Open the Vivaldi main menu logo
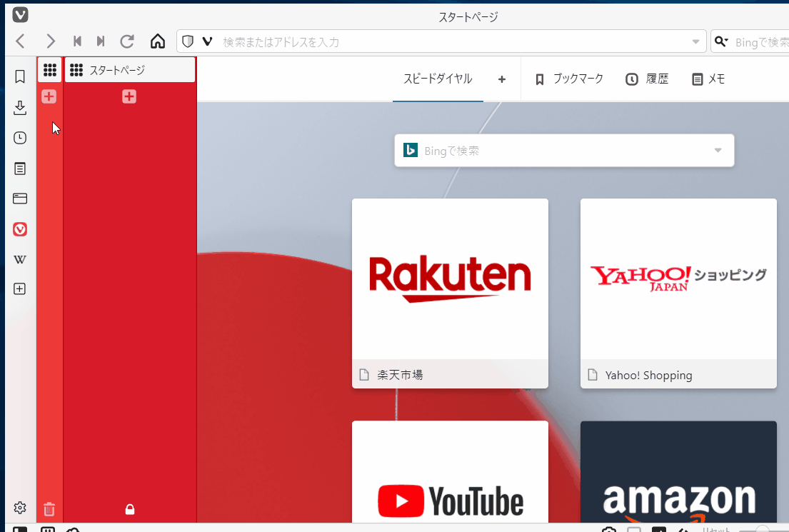The height and width of the screenshot is (532, 789). (x=20, y=15)
